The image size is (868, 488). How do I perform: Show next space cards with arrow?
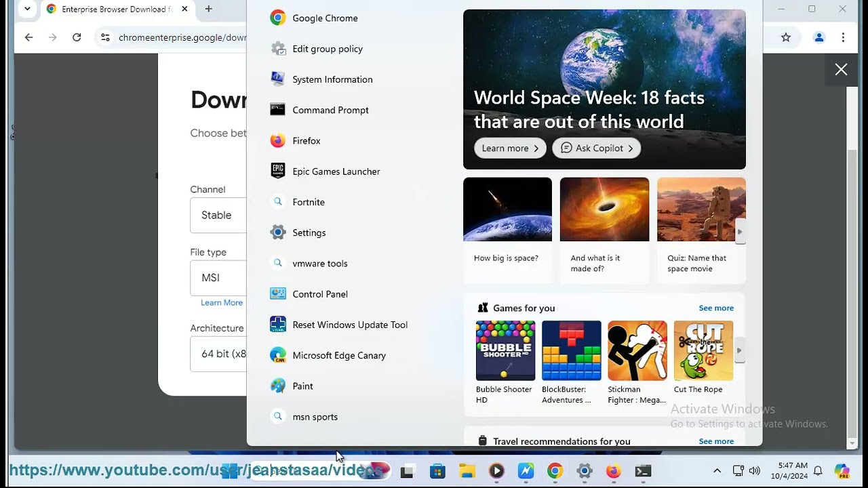[x=740, y=231]
